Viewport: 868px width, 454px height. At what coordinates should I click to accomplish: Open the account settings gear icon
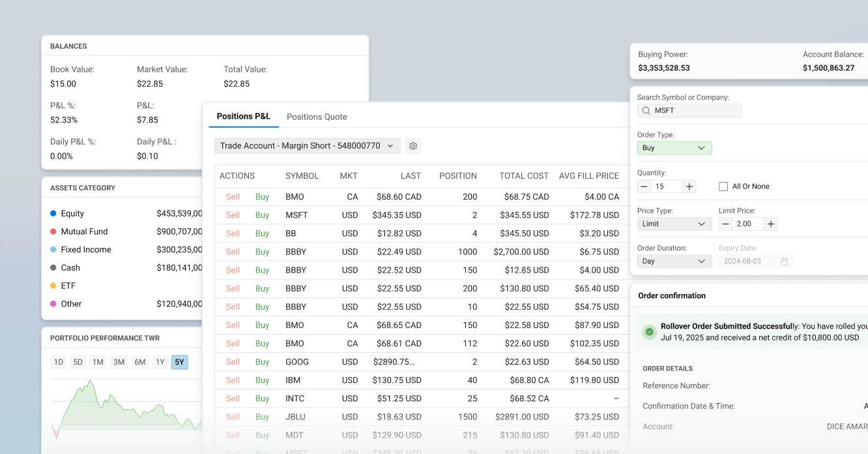pos(413,145)
